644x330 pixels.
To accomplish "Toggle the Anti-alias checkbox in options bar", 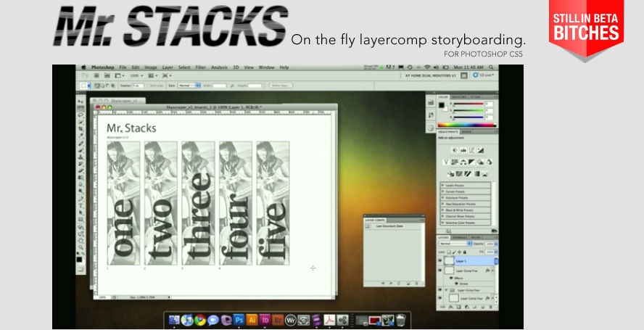I will click(149, 86).
